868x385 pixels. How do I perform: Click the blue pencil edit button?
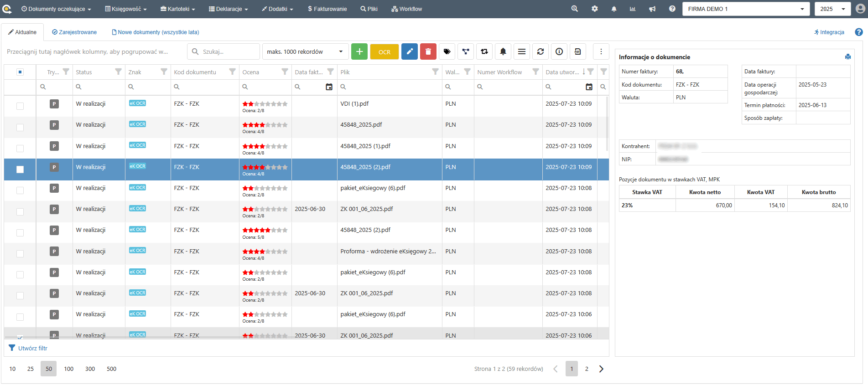click(x=409, y=52)
